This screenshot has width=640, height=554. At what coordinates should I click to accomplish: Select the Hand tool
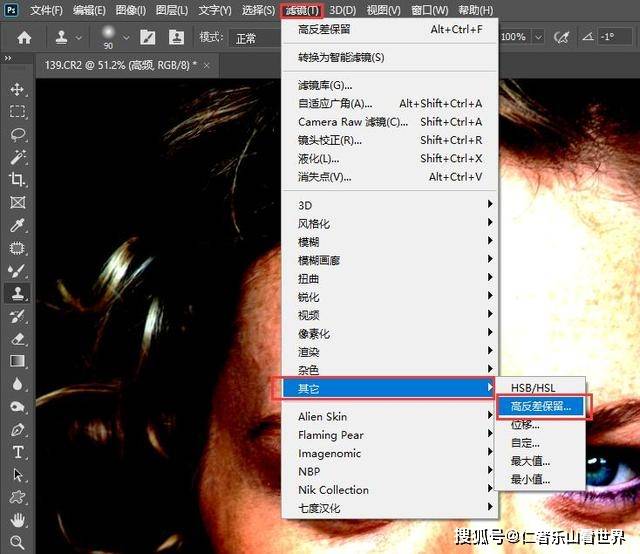17,520
